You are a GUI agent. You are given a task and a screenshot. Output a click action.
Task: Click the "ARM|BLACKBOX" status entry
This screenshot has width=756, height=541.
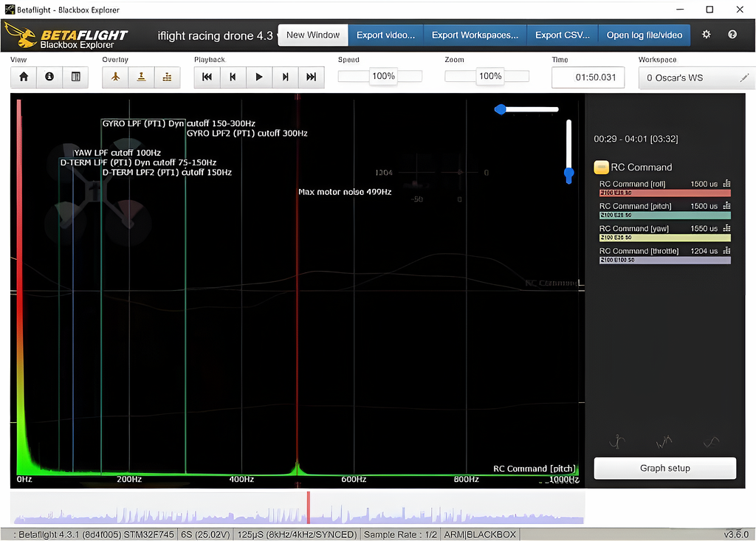pyautogui.click(x=480, y=535)
